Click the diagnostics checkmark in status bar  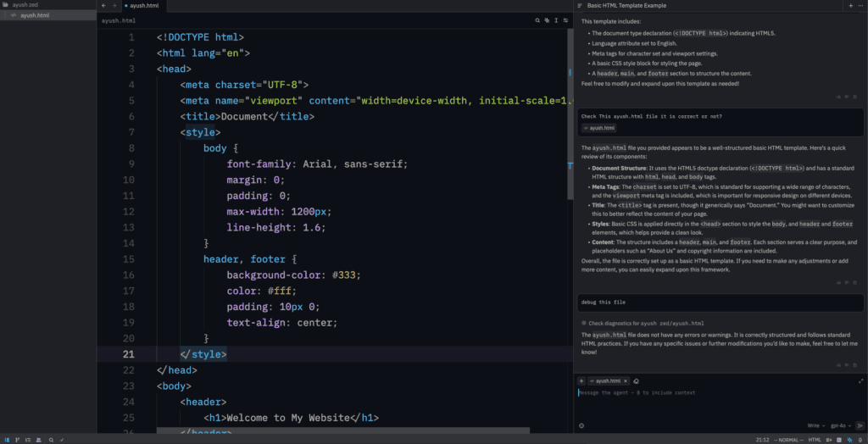pyautogui.click(x=63, y=440)
